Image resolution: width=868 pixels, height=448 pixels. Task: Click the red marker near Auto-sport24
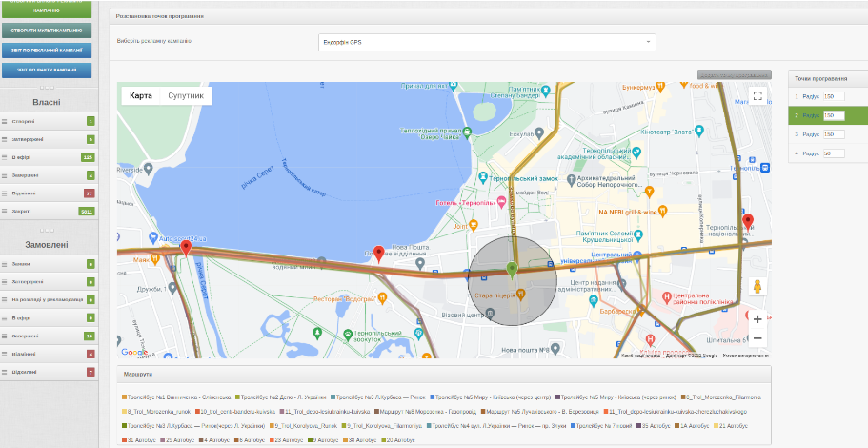[x=186, y=248]
